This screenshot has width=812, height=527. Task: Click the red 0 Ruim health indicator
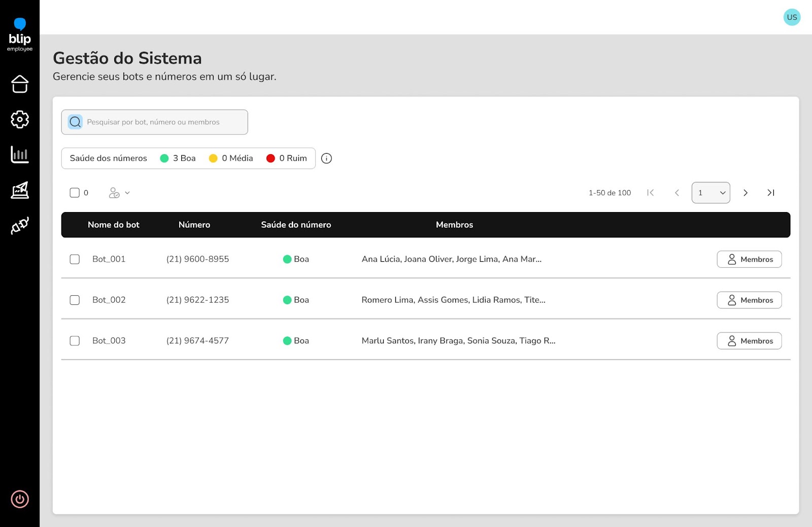click(x=286, y=158)
